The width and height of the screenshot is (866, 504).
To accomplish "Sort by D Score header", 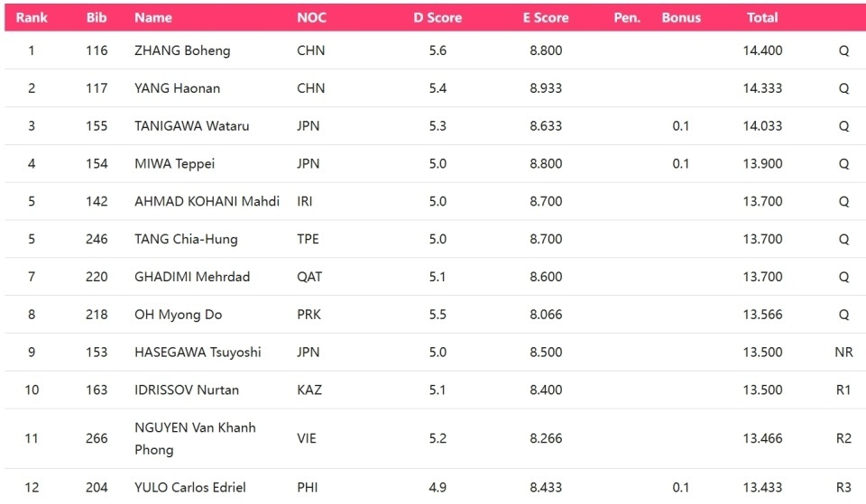I will [x=438, y=18].
